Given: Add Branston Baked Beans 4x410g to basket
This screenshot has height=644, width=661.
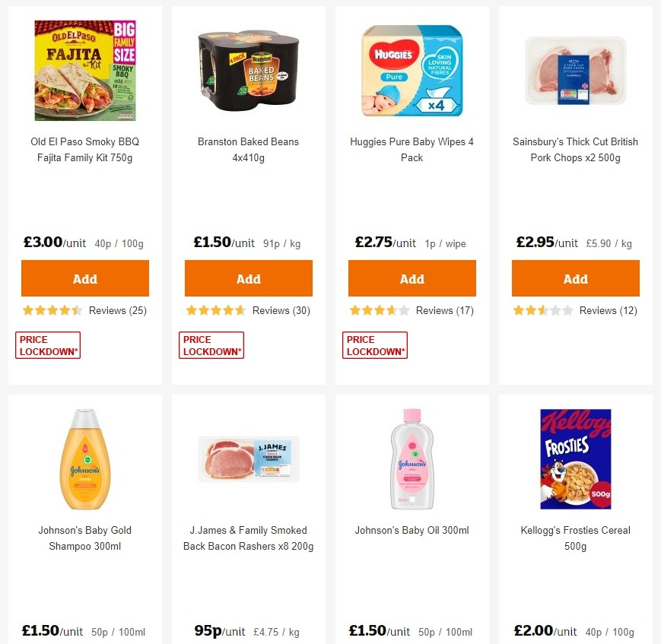Looking at the screenshot, I should point(248,278).
